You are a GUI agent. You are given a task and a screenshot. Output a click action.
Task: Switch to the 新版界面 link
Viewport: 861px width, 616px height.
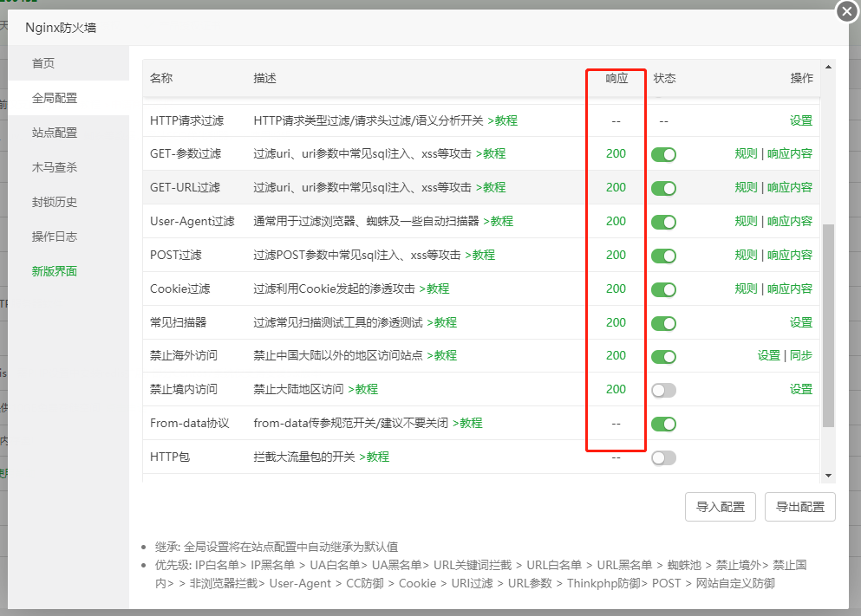point(55,271)
